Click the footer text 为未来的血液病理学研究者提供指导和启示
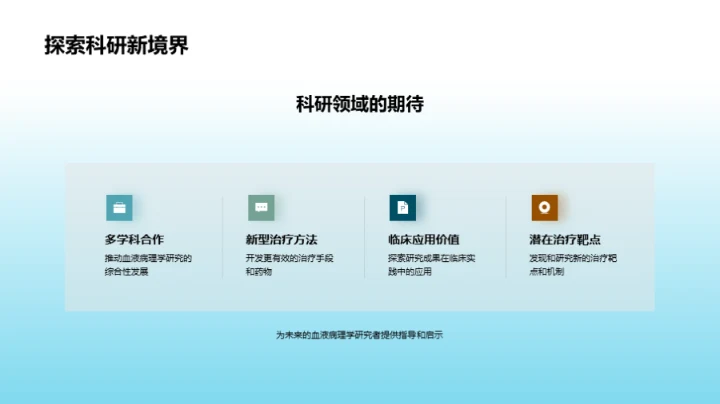720x404 pixels. coord(360,335)
